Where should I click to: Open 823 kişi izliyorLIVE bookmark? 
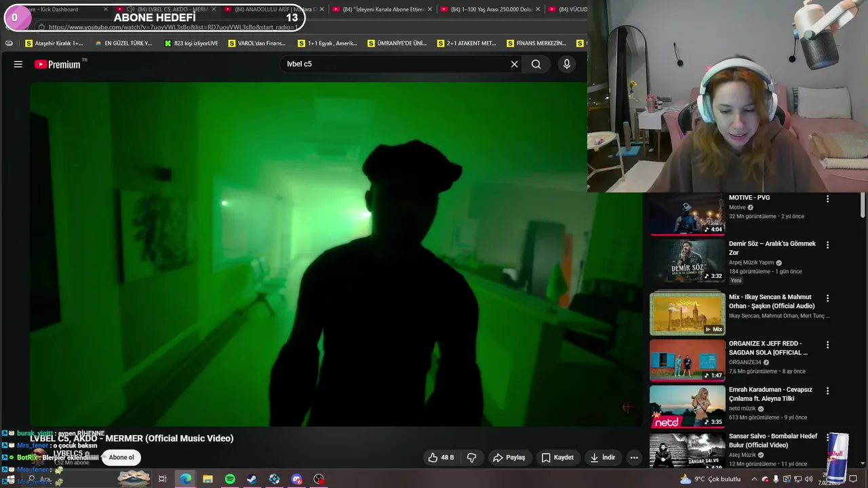click(191, 43)
